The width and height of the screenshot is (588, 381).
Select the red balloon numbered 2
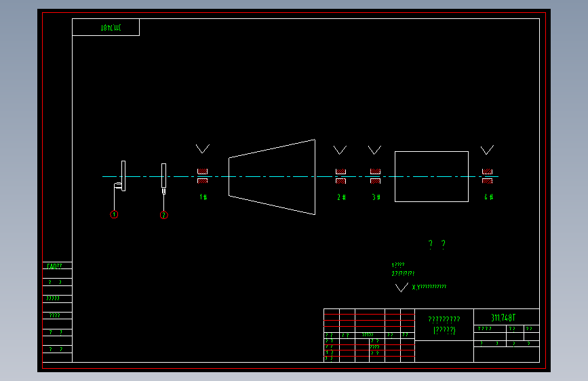tap(164, 216)
